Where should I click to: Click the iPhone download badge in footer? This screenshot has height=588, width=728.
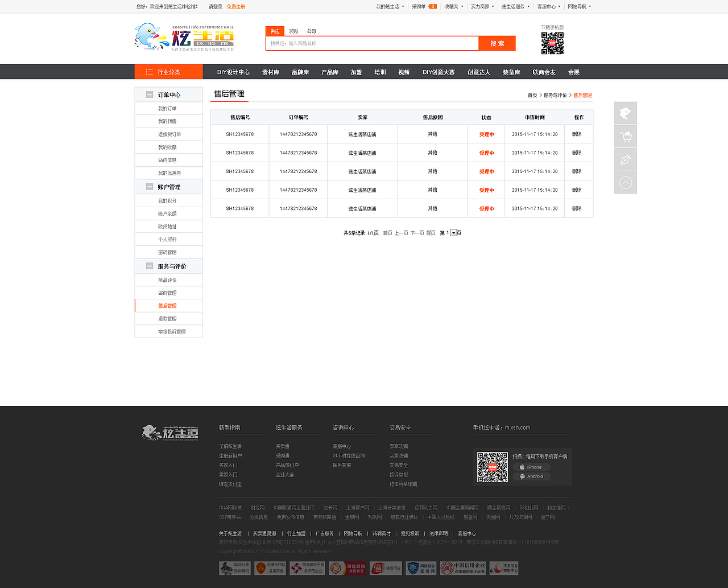click(x=531, y=467)
